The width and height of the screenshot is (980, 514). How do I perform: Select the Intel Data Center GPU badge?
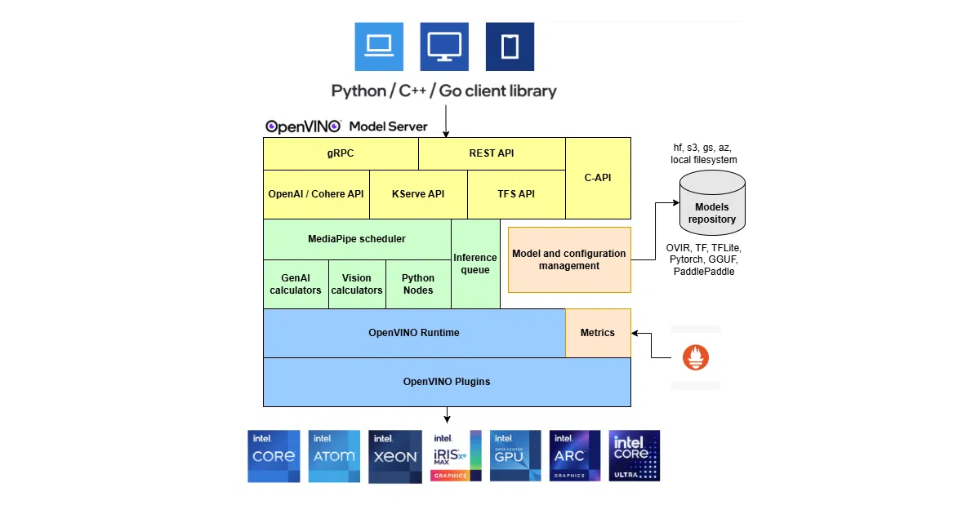(x=514, y=456)
